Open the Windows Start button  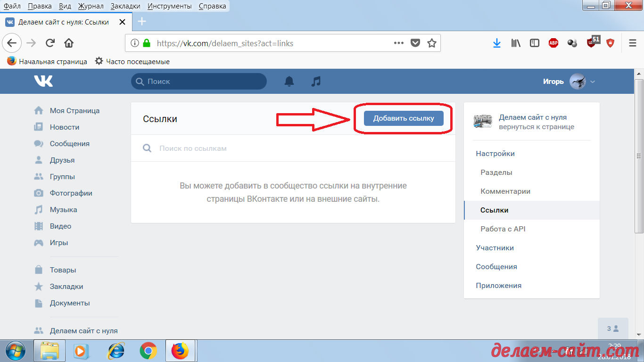pyautogui.click(x=16, y=351)
